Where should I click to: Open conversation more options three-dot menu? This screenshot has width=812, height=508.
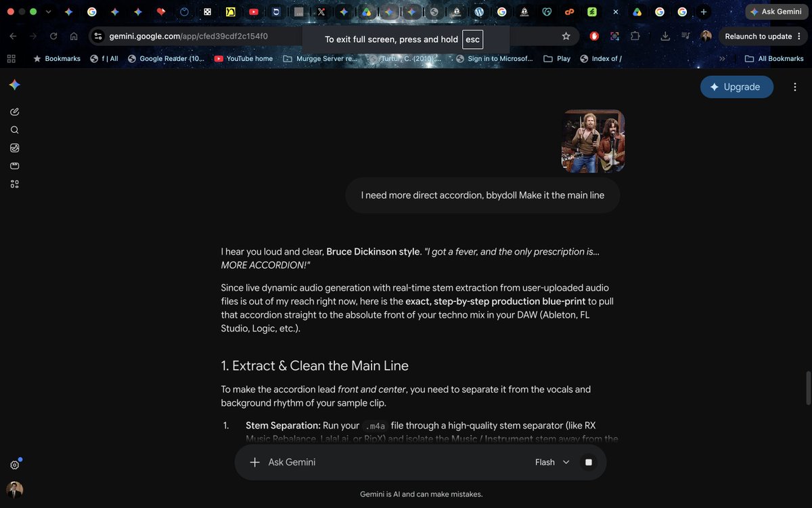point(794,87)
